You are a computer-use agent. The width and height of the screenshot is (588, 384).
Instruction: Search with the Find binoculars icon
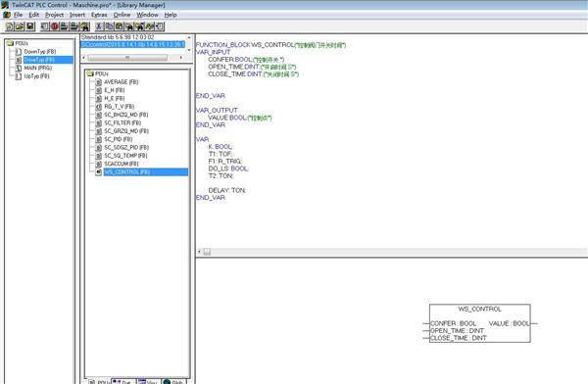click(129, 26)
